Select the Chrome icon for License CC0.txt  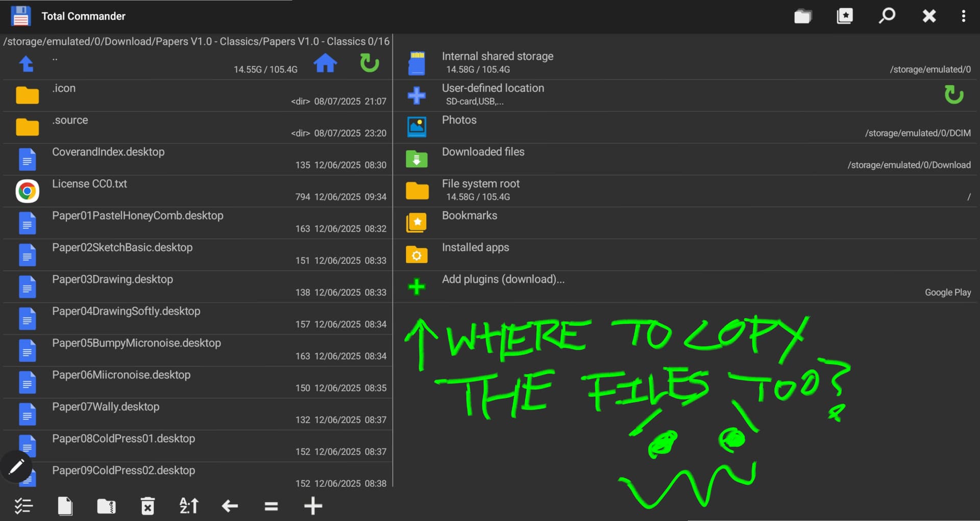coord(27,191)
